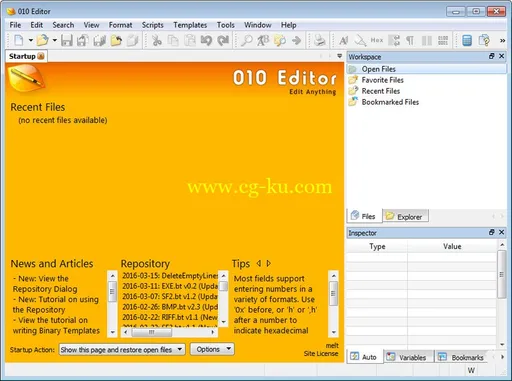The image size is (512, 381).
Task: Close the Inspector panel
Action: (x=502, y=232)
